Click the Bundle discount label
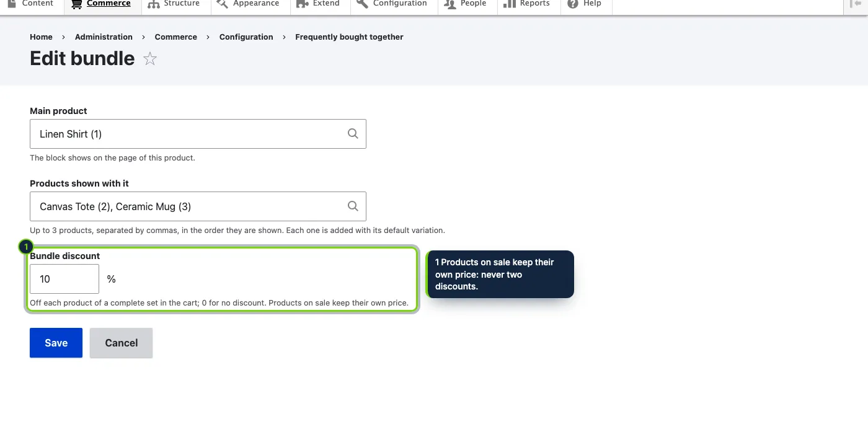 pyautogui.click(x=64, y=256)
